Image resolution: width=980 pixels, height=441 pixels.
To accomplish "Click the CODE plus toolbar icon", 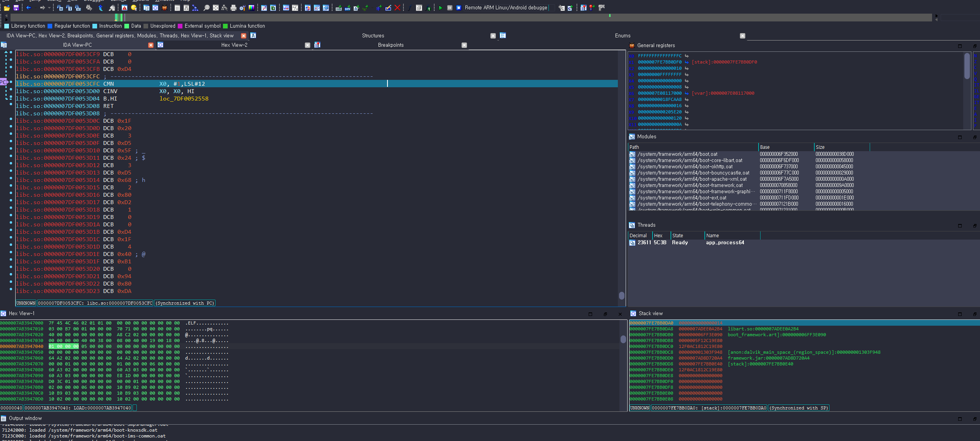I will click(338, 8).
